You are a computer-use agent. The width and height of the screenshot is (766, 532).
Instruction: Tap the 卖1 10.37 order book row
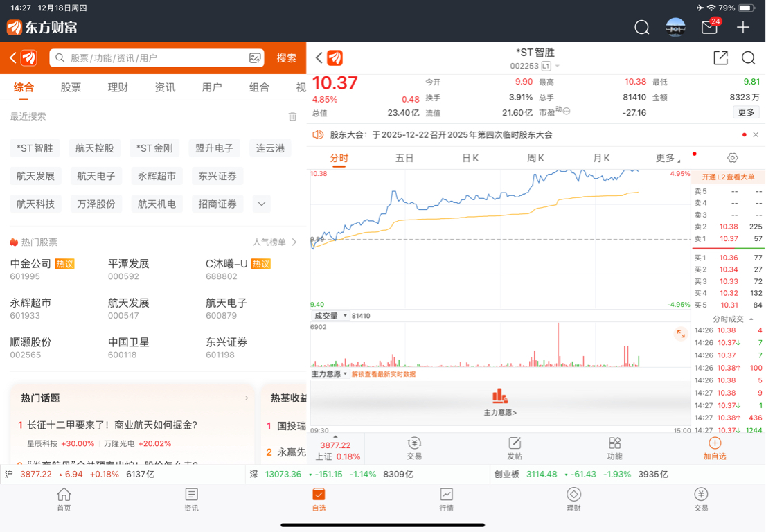(x=728, y=238)
